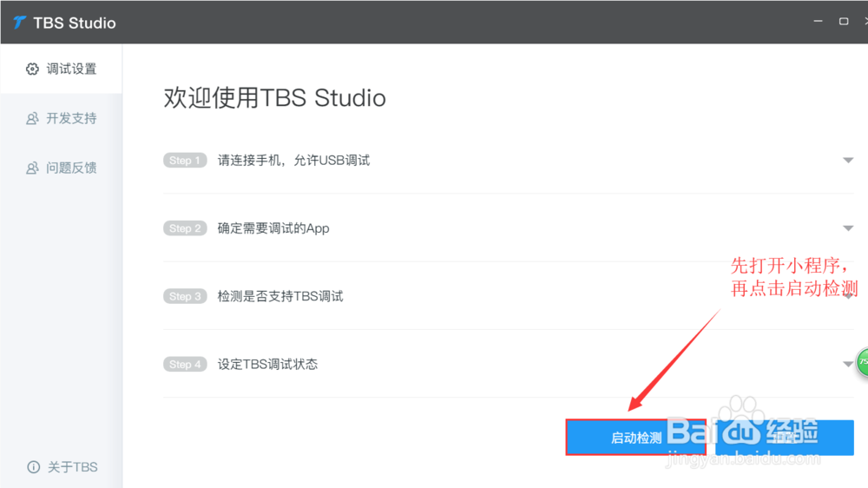Click the Step 3 badge
The width and height of the screenshot is (868, 488).
point(185,296)
